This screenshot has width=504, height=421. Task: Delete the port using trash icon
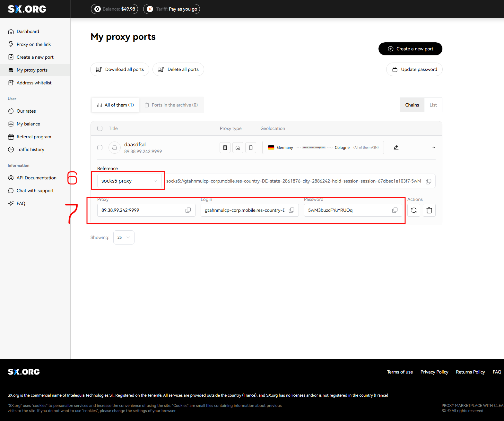(x=429, y=210)
